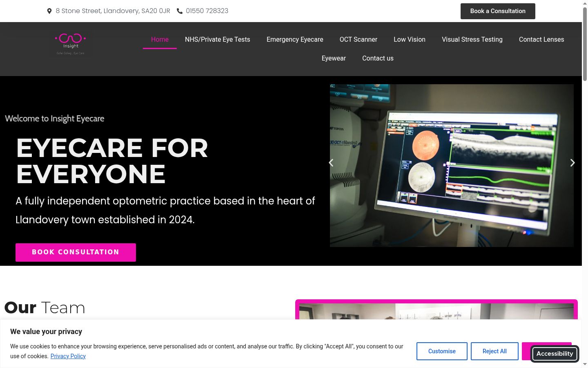Viewport: 588px width, 368px height.
Task: Click the OCT scanner monitor slide image
Action: [452, 166]
